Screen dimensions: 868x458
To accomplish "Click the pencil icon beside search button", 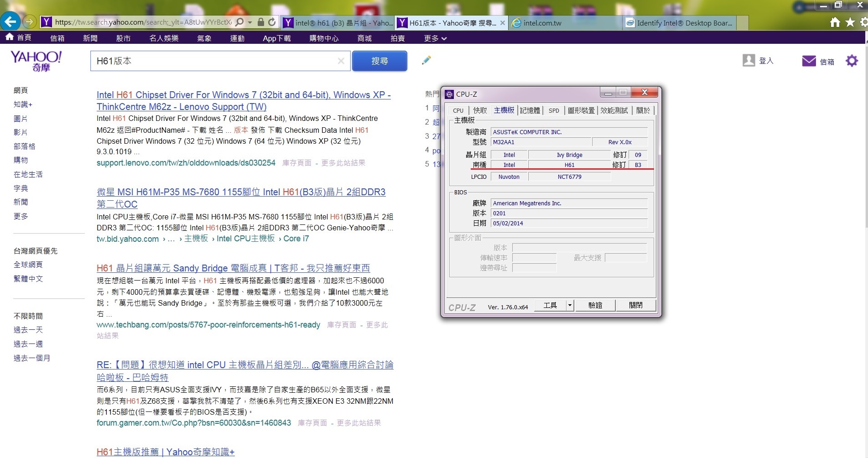I will 426,60.
